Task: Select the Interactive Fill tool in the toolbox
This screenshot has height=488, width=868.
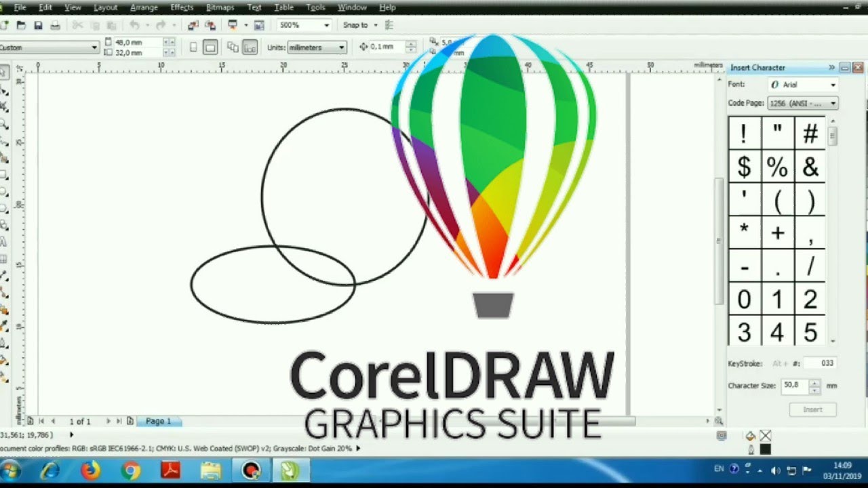Action: 4,378
